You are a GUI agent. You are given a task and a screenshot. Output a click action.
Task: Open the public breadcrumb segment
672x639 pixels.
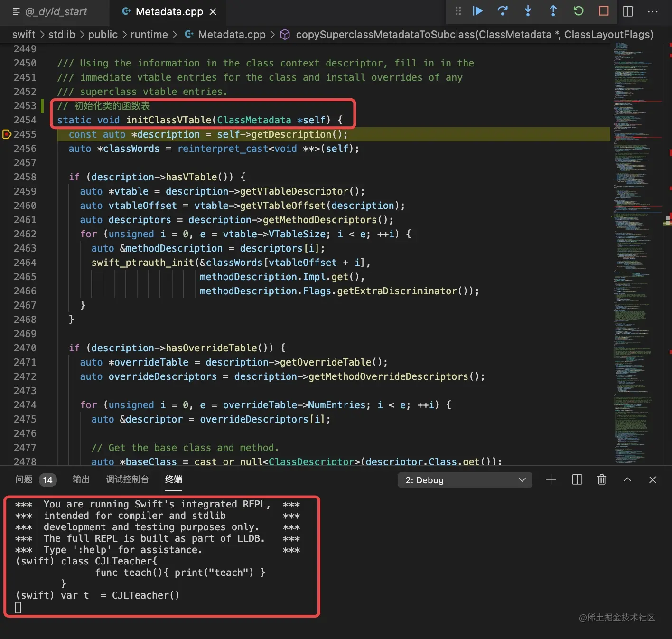point(103,34)
